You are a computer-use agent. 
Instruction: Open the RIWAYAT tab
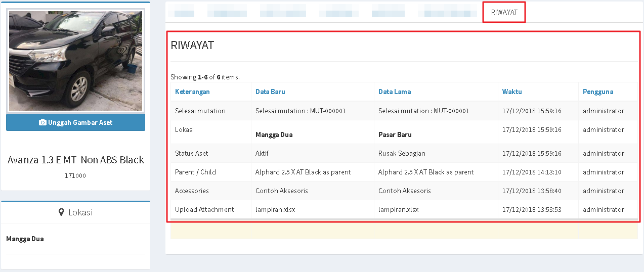pyautogui.click(x=504, y=12)
